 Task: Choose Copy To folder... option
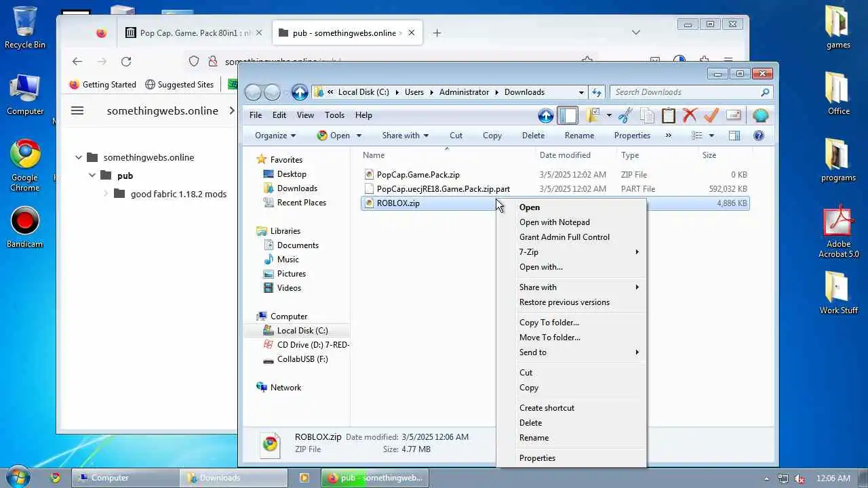[549, 323]
